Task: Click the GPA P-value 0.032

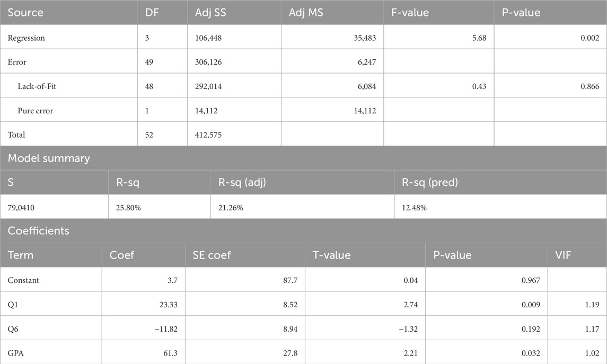Action: coord(530,353)
